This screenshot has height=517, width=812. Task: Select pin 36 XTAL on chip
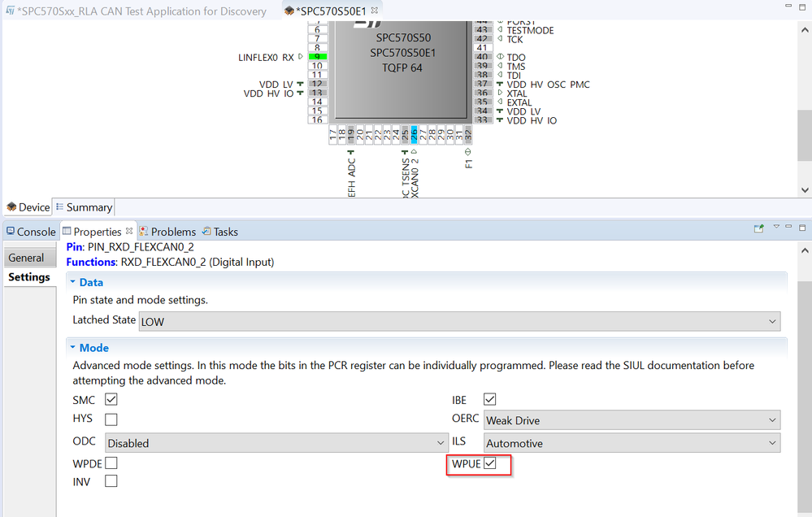pos(482,93)
